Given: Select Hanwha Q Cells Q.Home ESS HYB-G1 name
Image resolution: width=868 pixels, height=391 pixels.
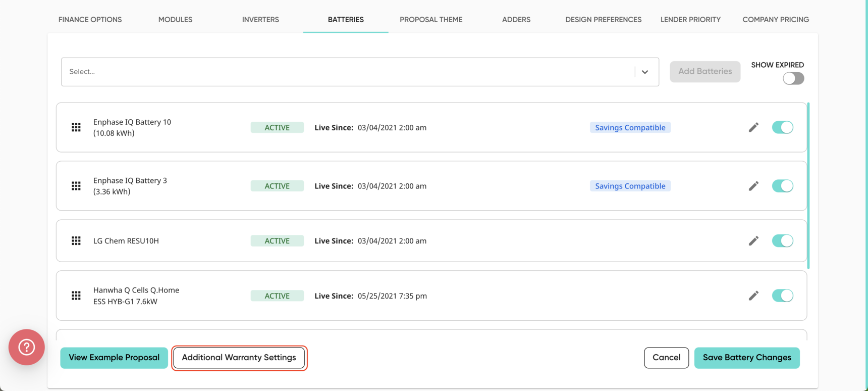Looking at the screenshot, I should [x=136, y=296].
